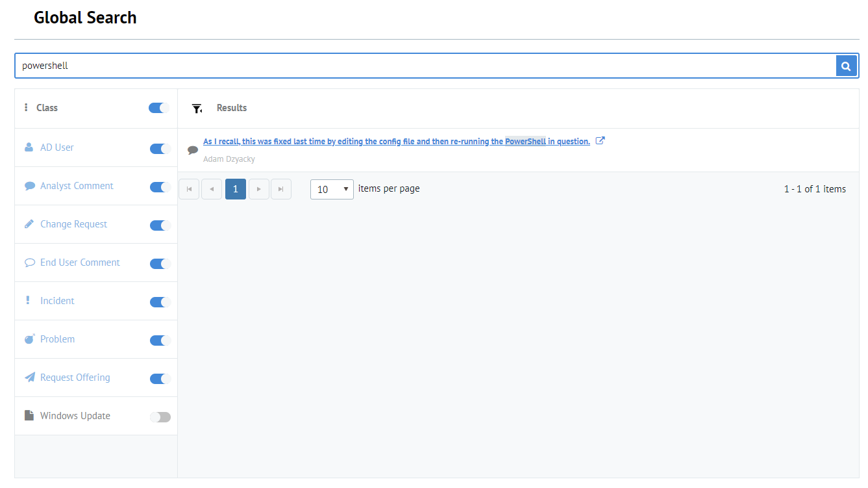
Task: Turn off the master Class toggle
Action: coord(158,107)
